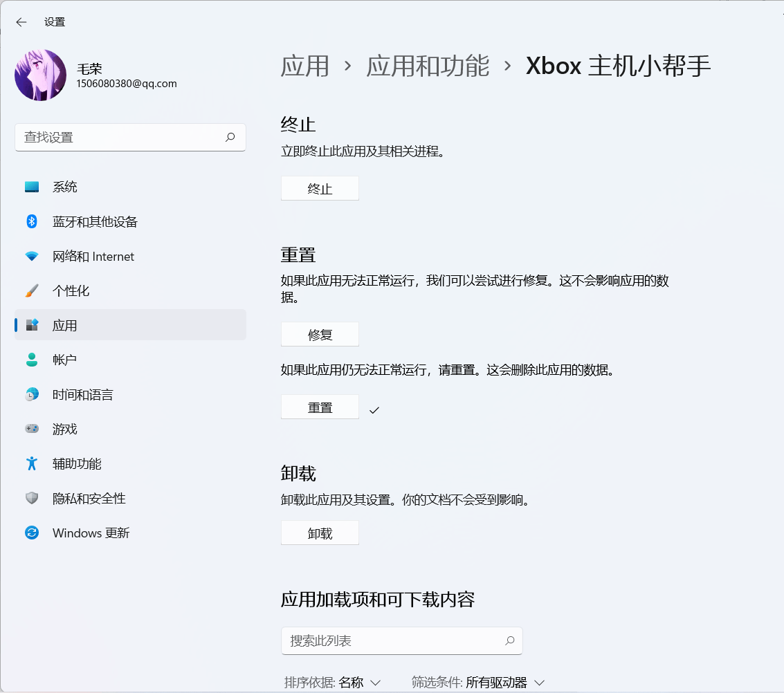This screenshot has height=693, width=784.
Task: Open the 排序依据: 名称 dropdown
Action: 333,683
